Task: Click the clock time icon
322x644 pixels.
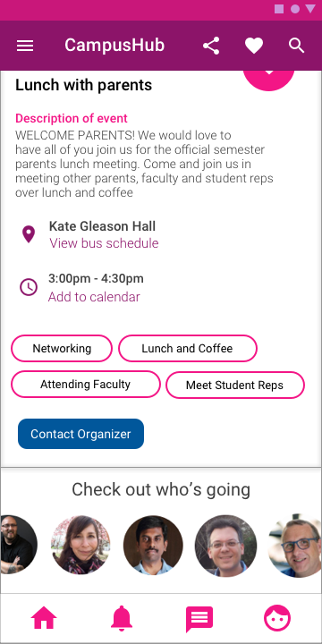Action: (x=29, y=287)
